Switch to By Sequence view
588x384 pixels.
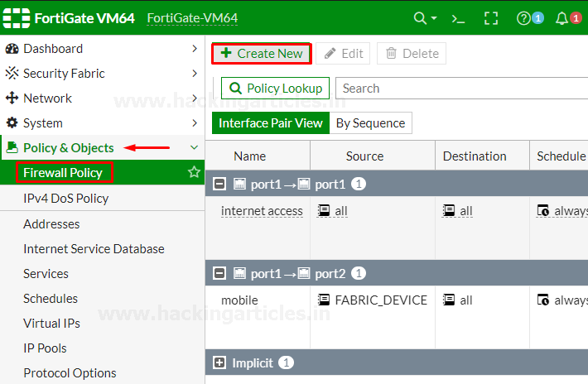[x=370, y=122]
